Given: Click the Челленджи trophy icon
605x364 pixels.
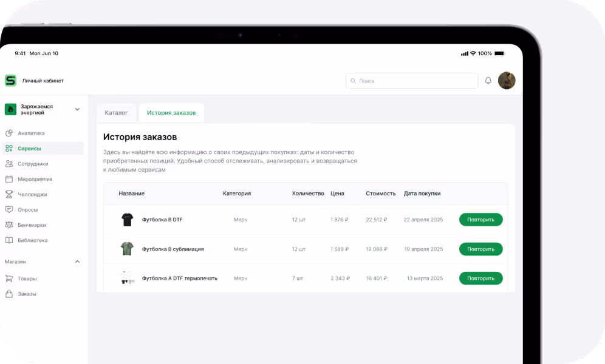Looking at the screenshot, I should (9, 194).
